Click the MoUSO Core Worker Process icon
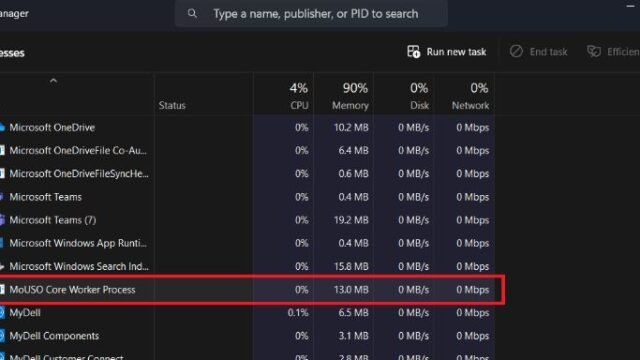The height and width of the screenshot is (360, 640). click(x=2, y=289)
